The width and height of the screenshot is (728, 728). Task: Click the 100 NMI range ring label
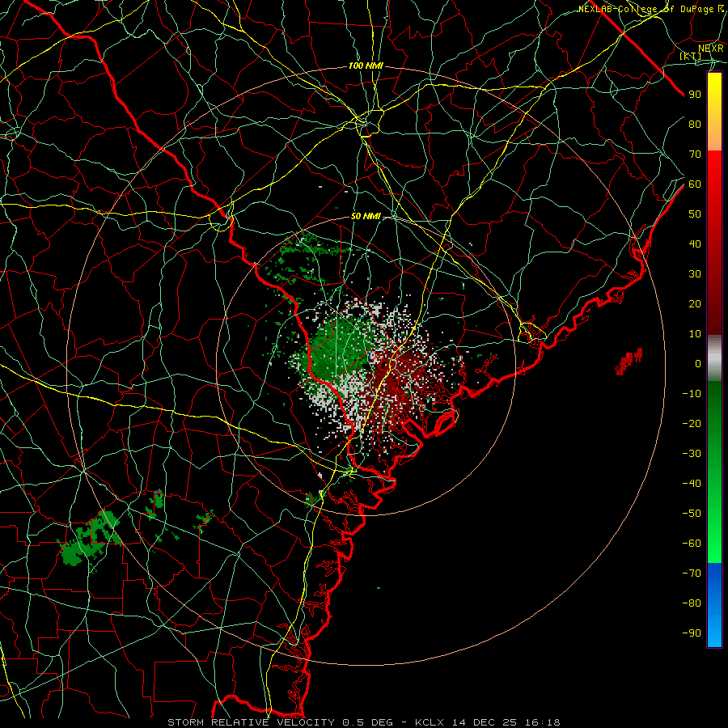click(366, 66)
